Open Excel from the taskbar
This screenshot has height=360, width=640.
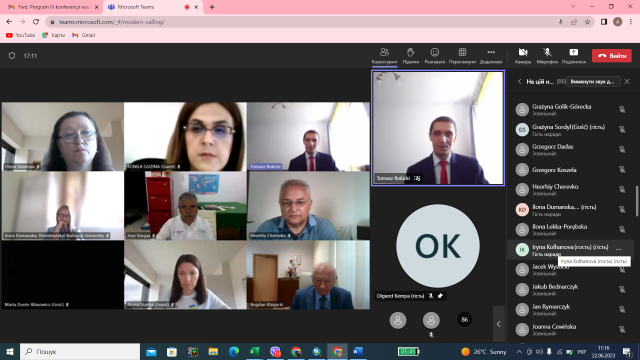[x=255, y=351]
